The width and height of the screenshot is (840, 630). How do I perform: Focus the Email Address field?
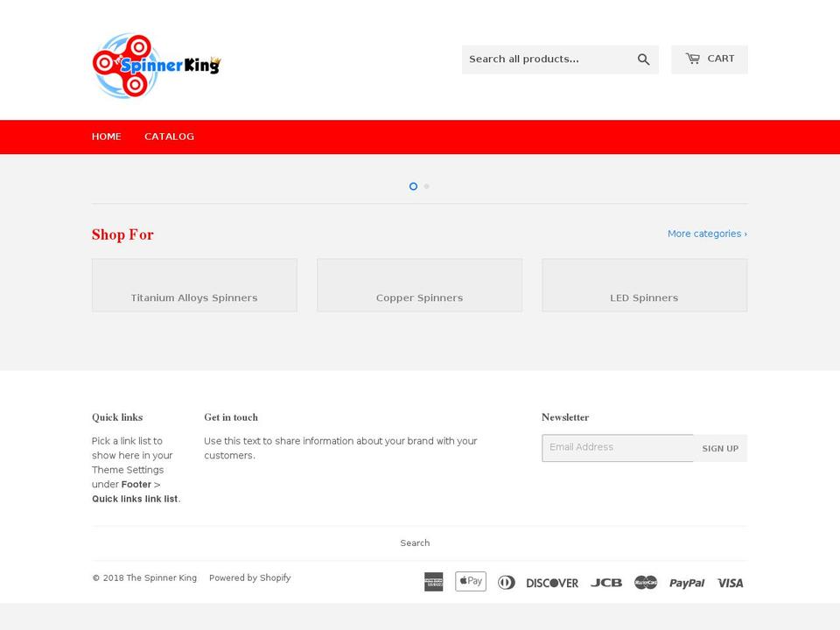tap(618, 448)
